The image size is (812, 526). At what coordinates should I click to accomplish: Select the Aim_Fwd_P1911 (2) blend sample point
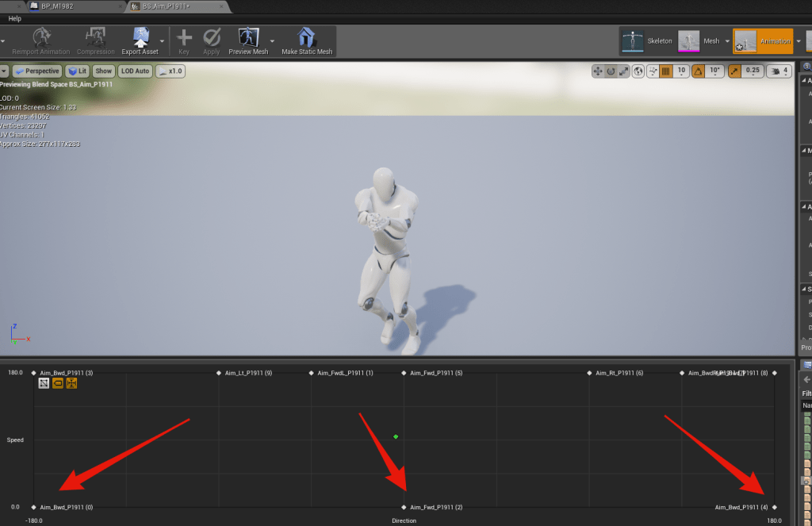(404, 507)
